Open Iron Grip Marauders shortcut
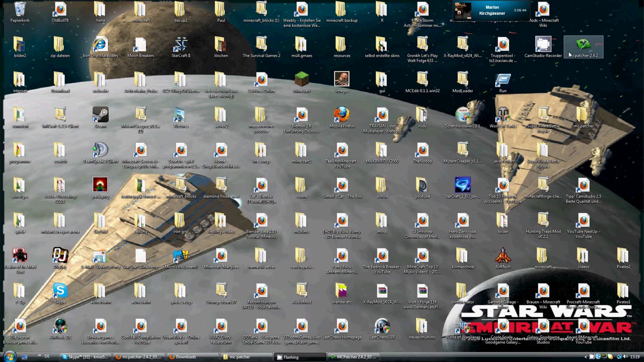644x362 pixels. point(100,48)
